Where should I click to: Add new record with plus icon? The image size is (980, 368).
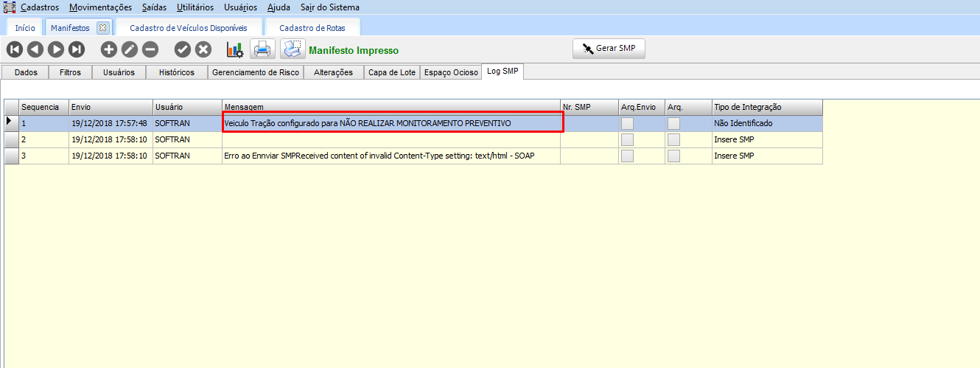pyautogui.click(x=109, y=49)
